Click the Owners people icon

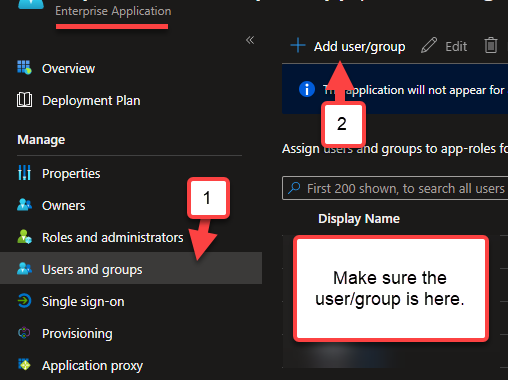[x=24, y=205]
